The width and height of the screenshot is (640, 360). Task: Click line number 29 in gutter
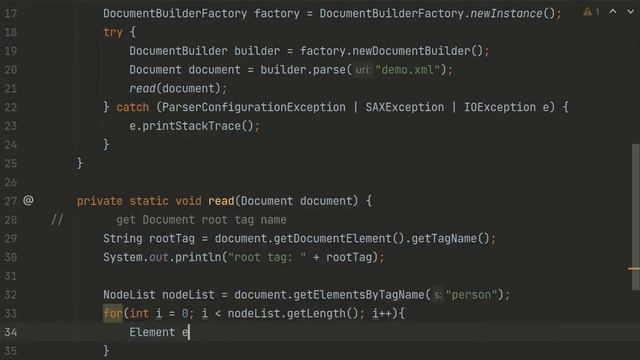coord(11,238)
